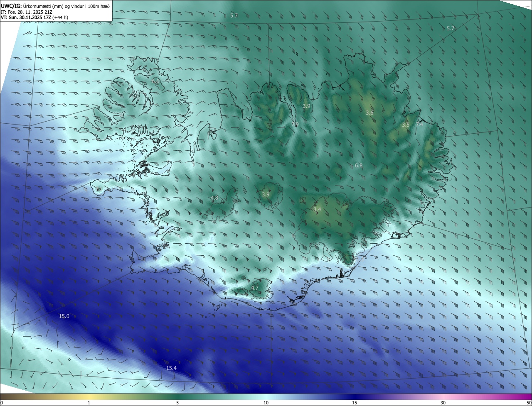This screenshot has width=532, height=406.
Task: Click tick label 0 on the colour scale
Action: [x=2, y=403]
